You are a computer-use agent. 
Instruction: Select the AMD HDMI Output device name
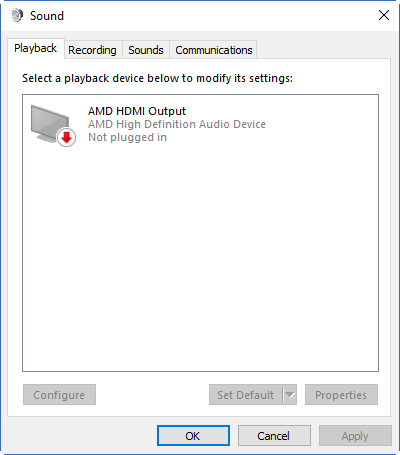(137, 111)
